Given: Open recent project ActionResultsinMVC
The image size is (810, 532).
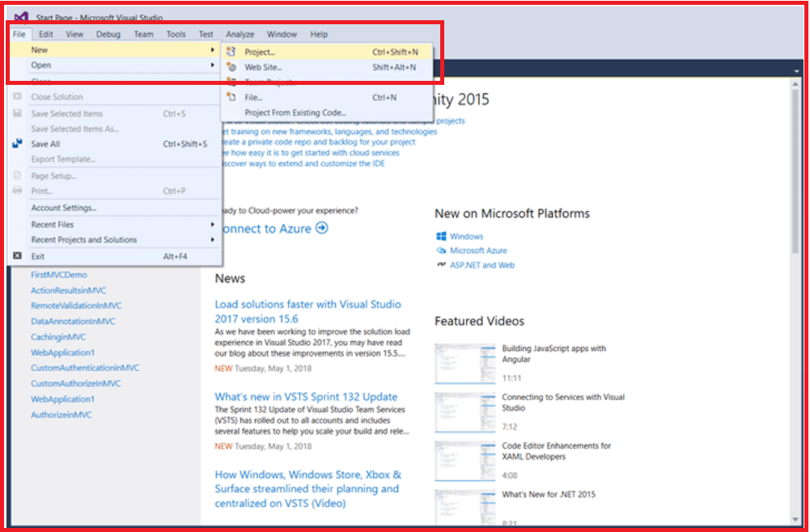Looking at the screenshot, I should [x=68, y=290].
